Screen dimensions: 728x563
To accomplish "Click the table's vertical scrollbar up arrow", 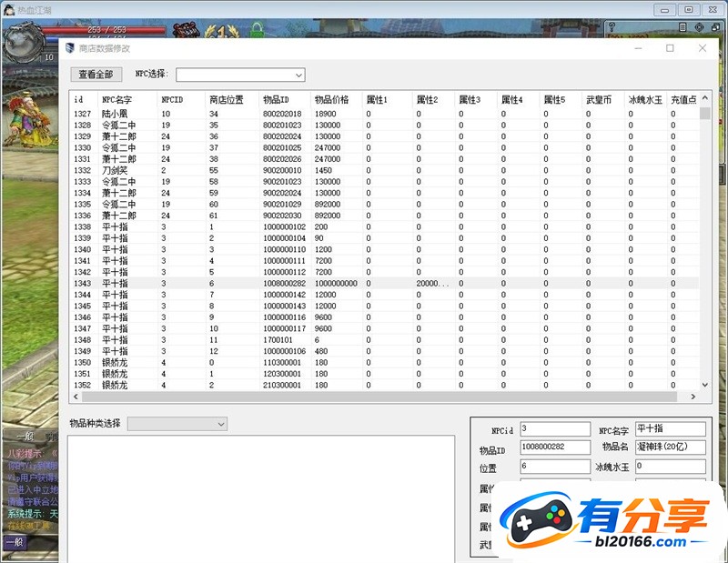I will click(704, 98).
